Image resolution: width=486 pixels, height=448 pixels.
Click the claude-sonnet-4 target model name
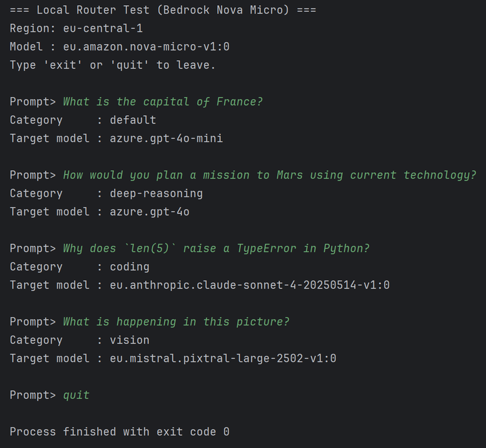tap(249, 285)
